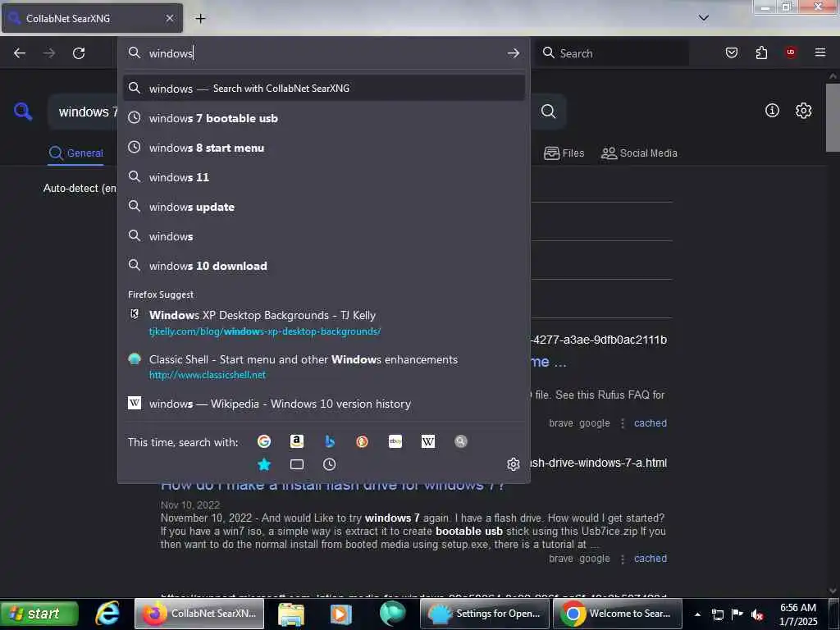Choose 'windows 7 bootable usb' history suggestion
This screenshot has height=630, width=840.
tap(323, 118)
